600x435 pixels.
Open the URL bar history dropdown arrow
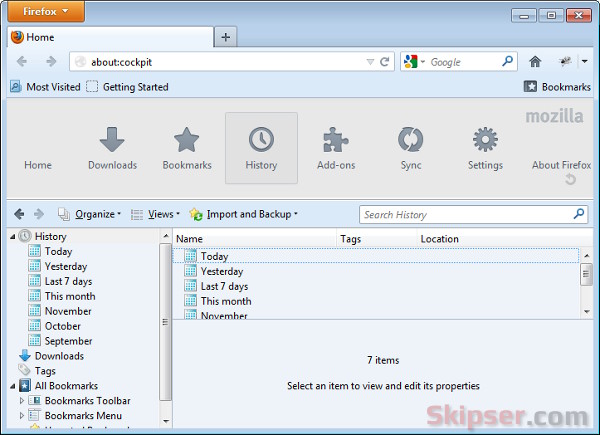tap(370, 62)
